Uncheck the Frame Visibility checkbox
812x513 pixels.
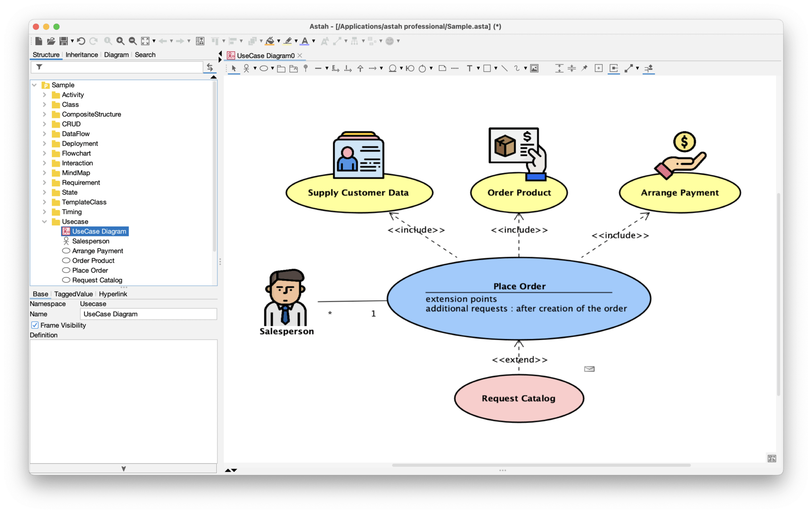tap(35, 325)
